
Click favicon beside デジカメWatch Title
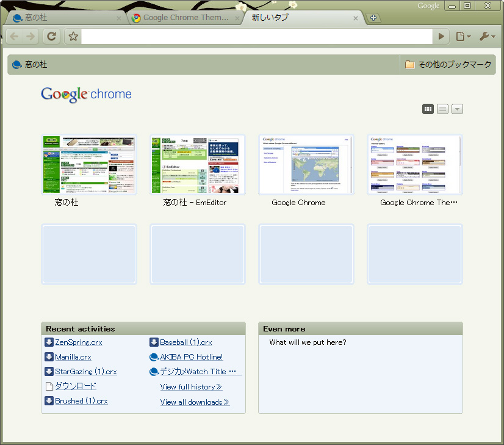[154, 372]
